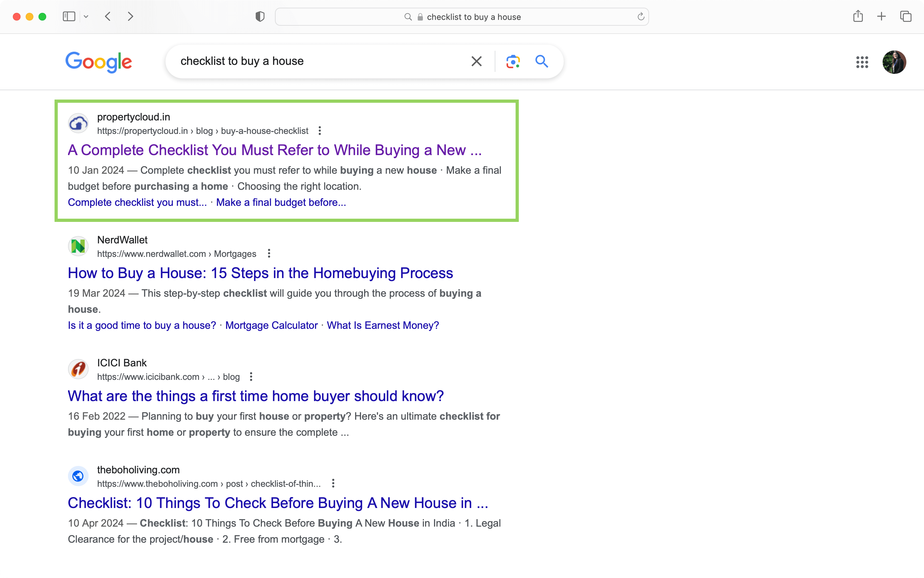Open the propertycloud.in favicon
The height and width of the screenshot is (578, 924).
[78, 123]
